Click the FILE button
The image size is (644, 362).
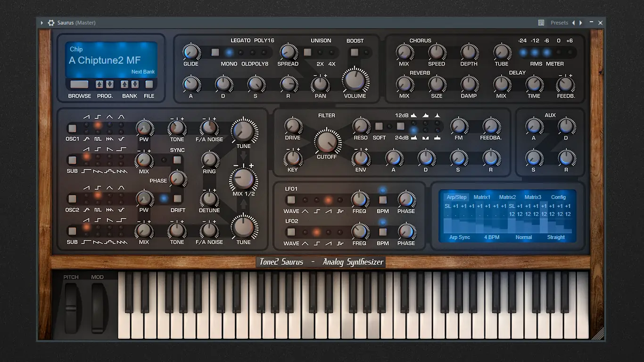click(x=149, y=84)
